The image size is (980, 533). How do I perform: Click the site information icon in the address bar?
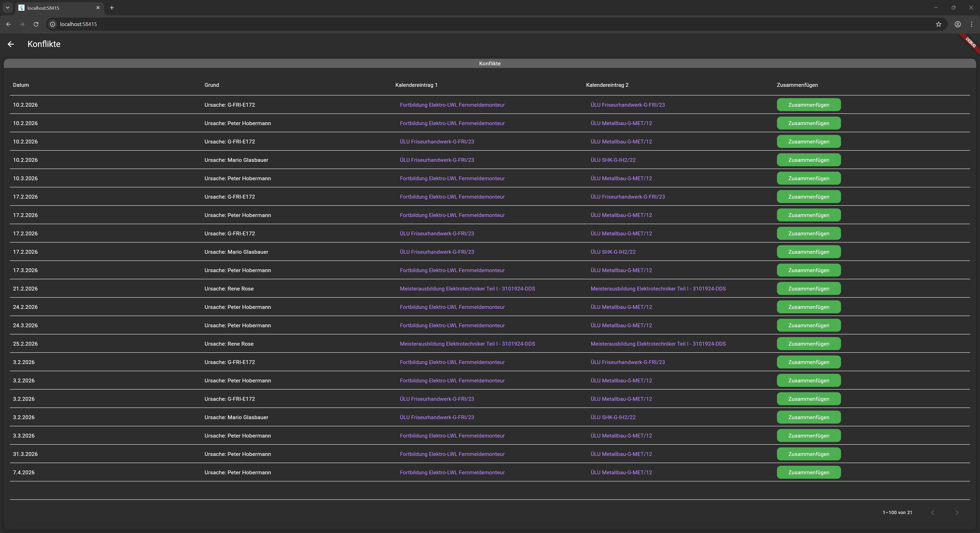coord(53,24)
